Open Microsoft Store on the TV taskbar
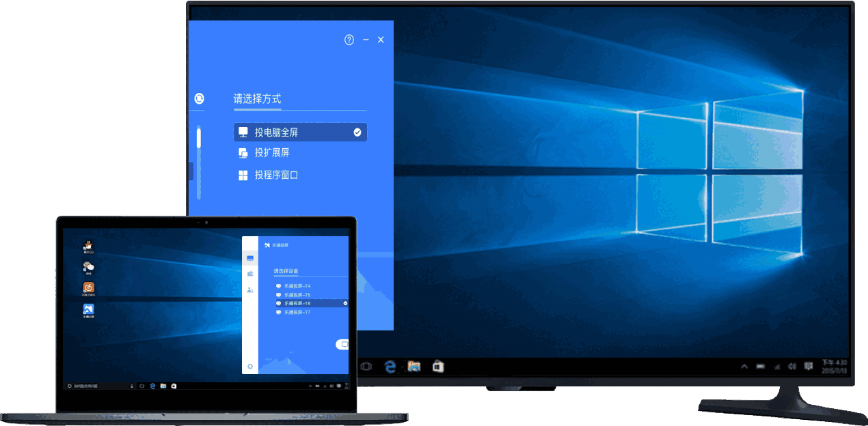Viewport: 868px width, 426px height. pos(438,367)
